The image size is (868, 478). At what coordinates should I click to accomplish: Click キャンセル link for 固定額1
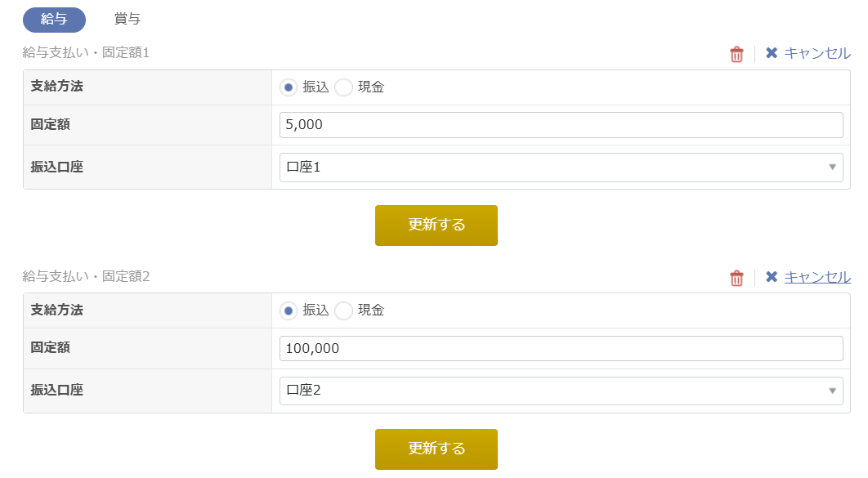pyautogui.click(x=817, y=53)
